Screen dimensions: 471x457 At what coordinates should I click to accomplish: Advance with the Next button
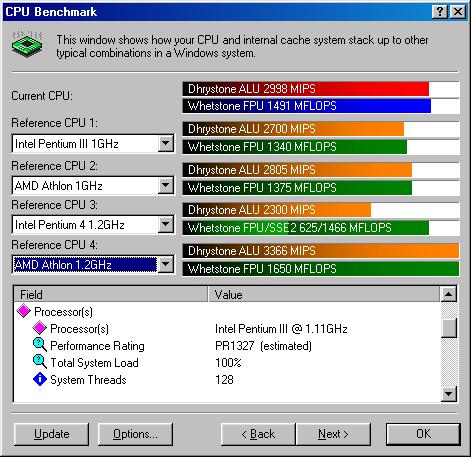333,434
